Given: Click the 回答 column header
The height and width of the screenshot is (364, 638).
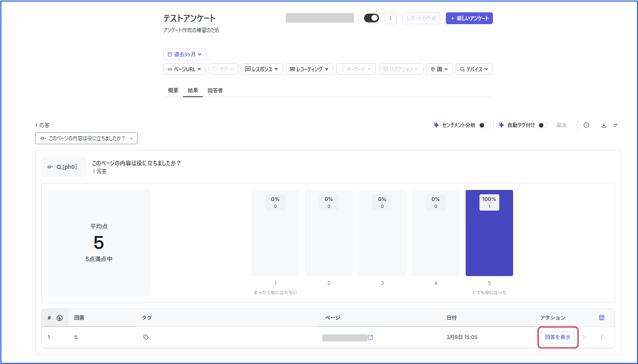Looking at the screenshot, I should [x=102, y=317].
